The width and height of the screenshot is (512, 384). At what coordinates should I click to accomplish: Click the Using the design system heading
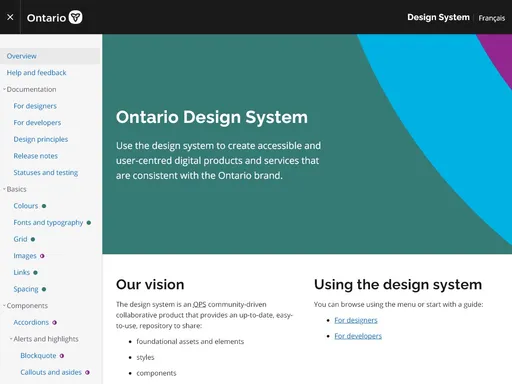tap(398, 285)
